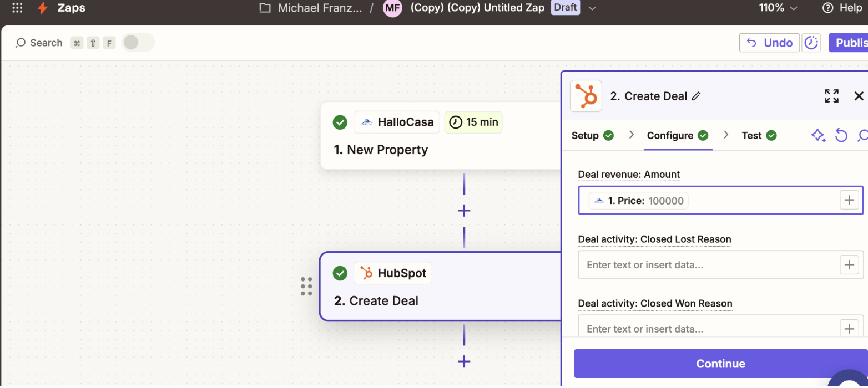The height and width of the screenshot is (388, 868).
Task: Click the Closed Lost Reason label
Action: click(x=654, y=239)
